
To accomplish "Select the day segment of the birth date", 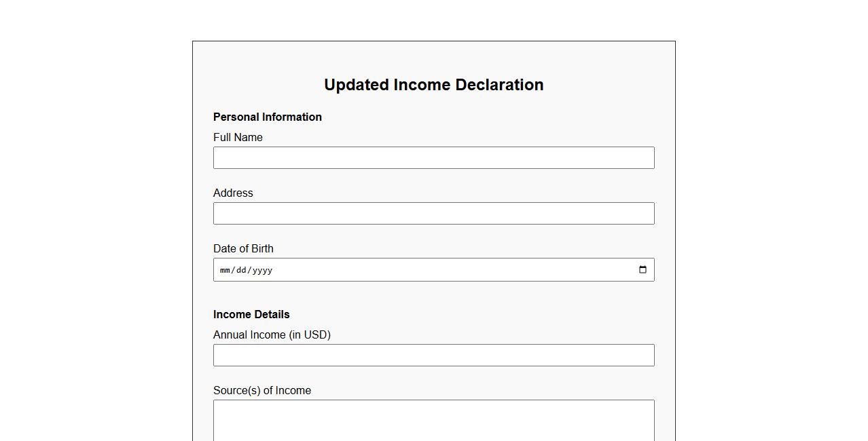I will click(x=240, y=270).
